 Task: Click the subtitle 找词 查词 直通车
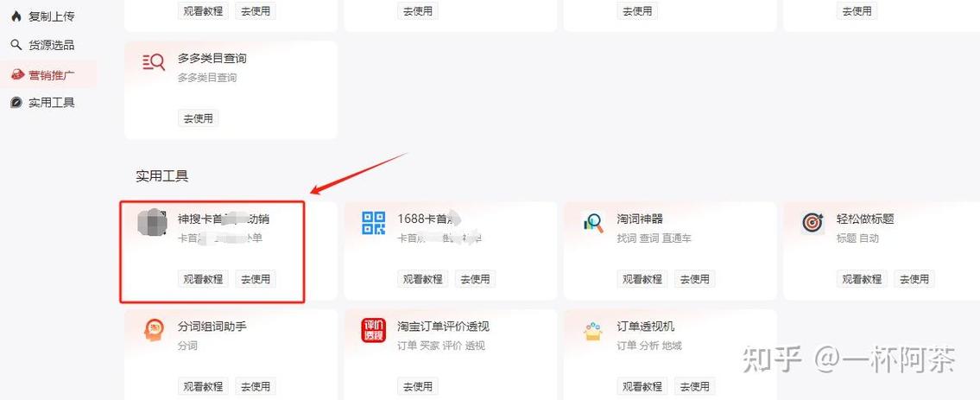(x=654, y=238)
